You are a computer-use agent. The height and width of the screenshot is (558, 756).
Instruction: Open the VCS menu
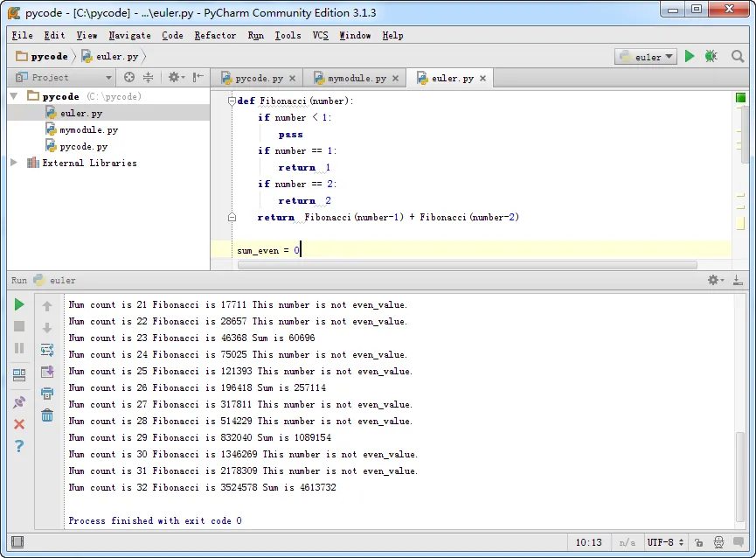320,35
